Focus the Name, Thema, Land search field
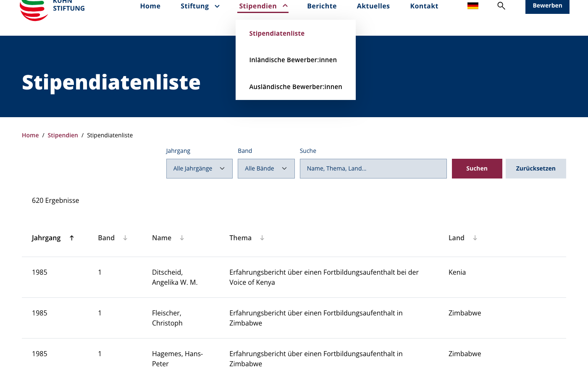This screenshot has height=378, width=588. point(373,168)
